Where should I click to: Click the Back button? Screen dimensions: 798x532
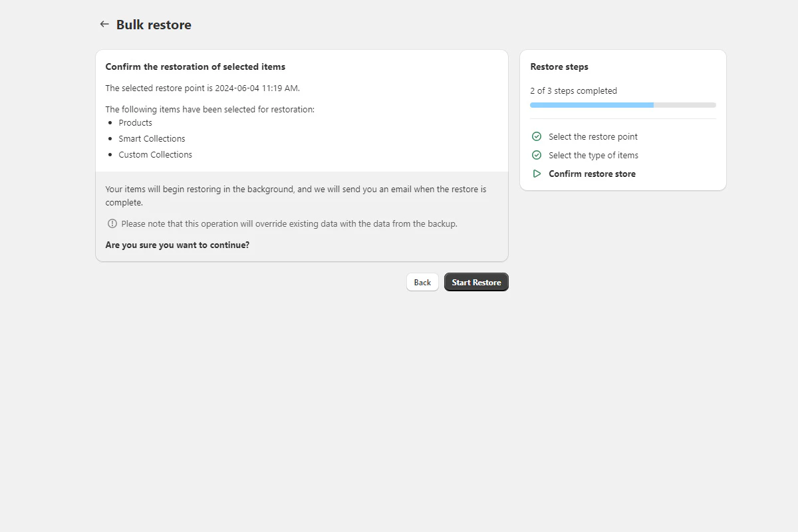422,282
